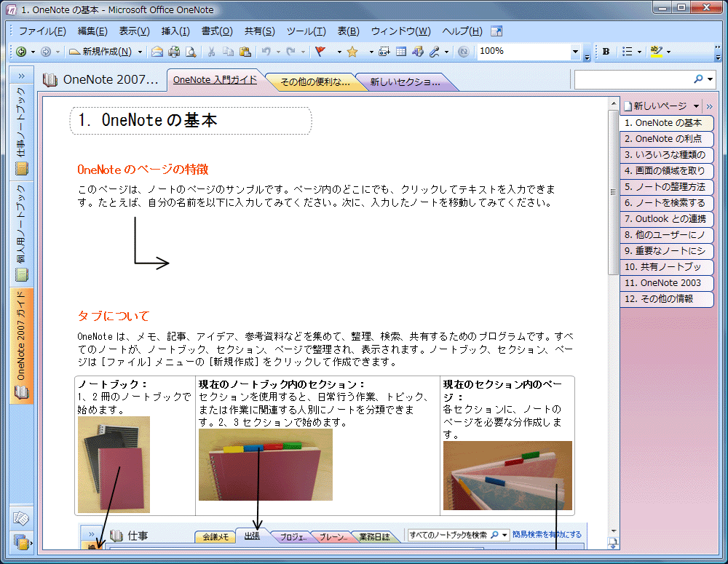
Task: Click the OneNote 2007... notebook title
Action: pyautogui.click(x=100, y=80)
